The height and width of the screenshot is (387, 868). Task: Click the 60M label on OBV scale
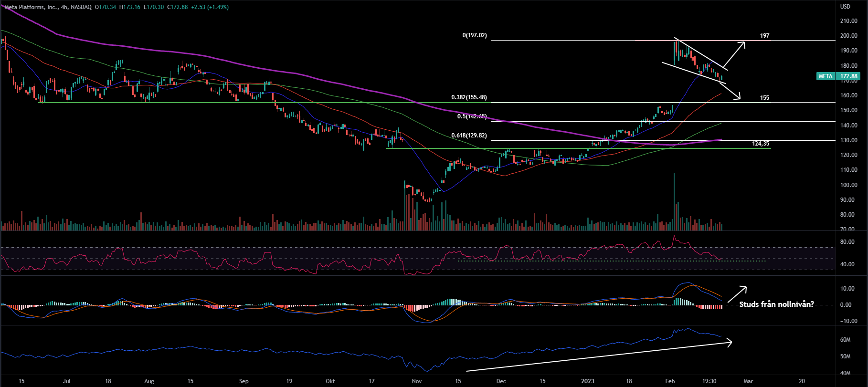tap(845, 340)
